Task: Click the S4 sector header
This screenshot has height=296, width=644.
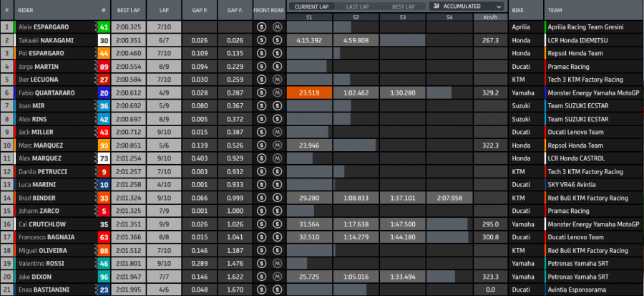Action: (x=449, y=17)
